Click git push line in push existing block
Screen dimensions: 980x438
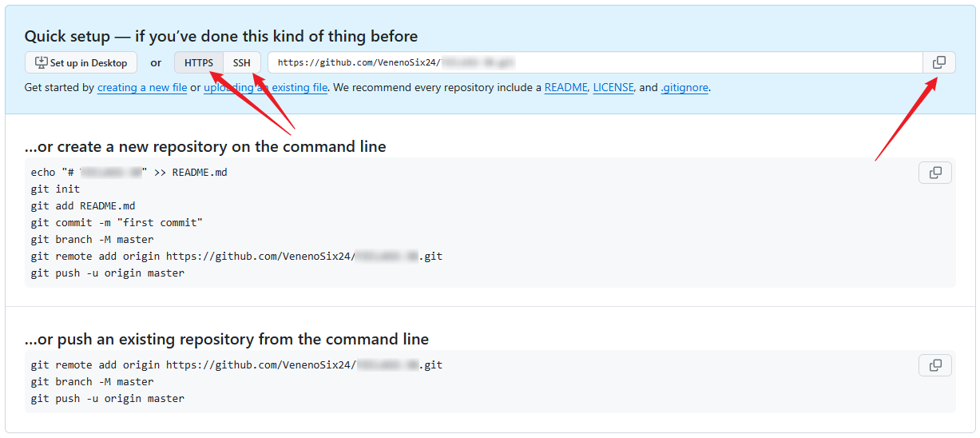point(107,399)
